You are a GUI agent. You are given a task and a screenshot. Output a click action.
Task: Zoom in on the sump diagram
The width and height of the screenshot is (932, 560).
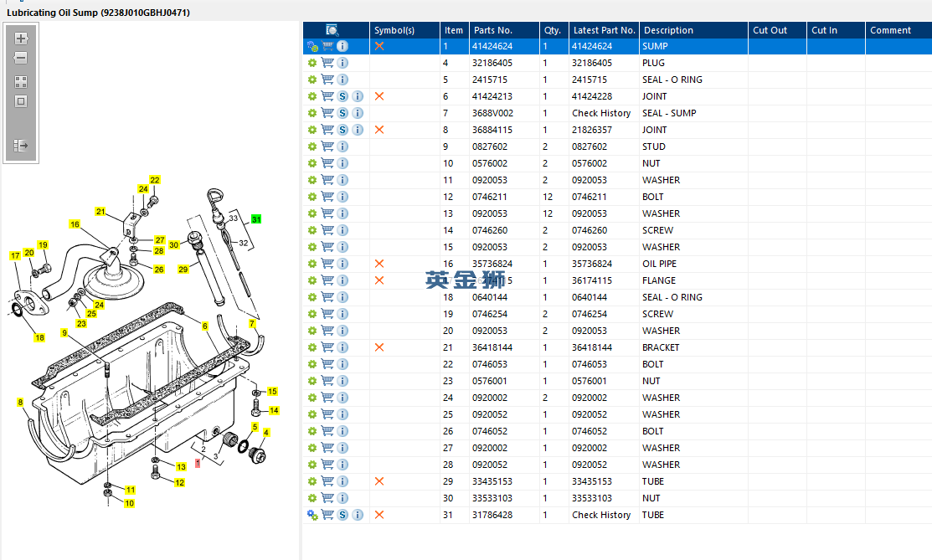click(x=21, y=39)
